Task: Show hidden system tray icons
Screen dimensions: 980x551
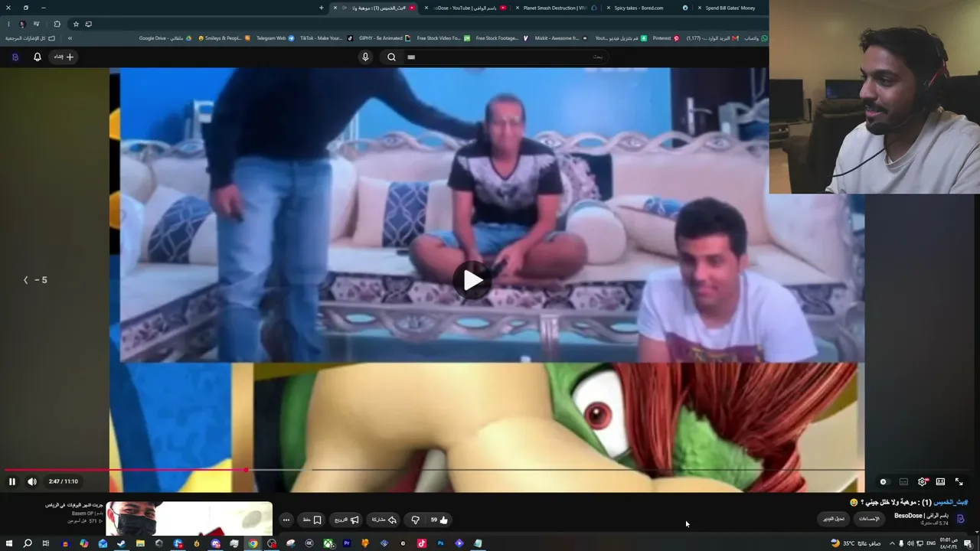Action: 892,543
